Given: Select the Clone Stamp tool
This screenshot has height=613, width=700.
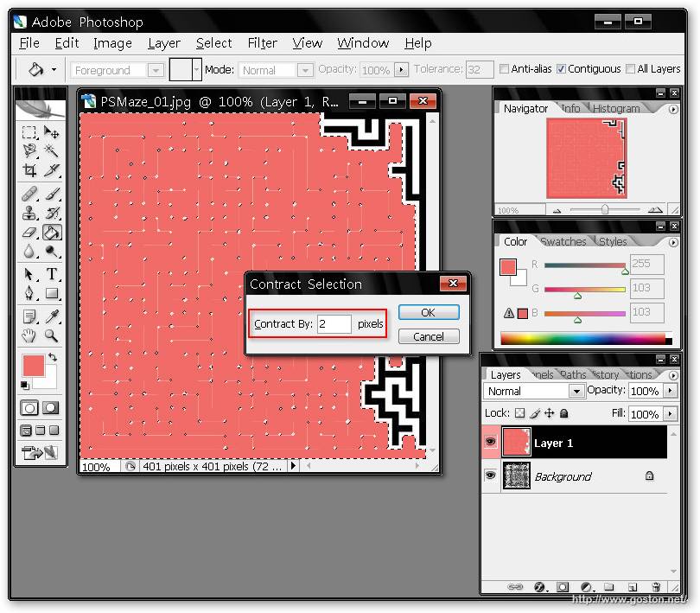Looking at the screenshot, I should (x=29, y=213).
